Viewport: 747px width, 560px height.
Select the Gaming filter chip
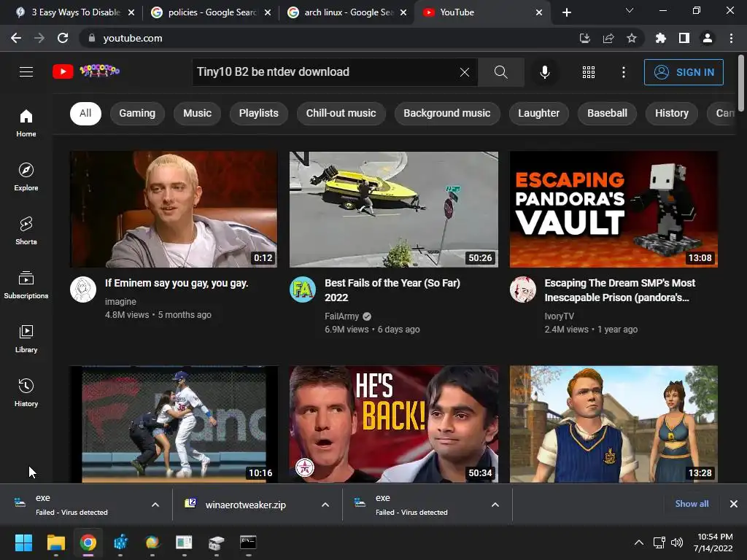[137, 113]
